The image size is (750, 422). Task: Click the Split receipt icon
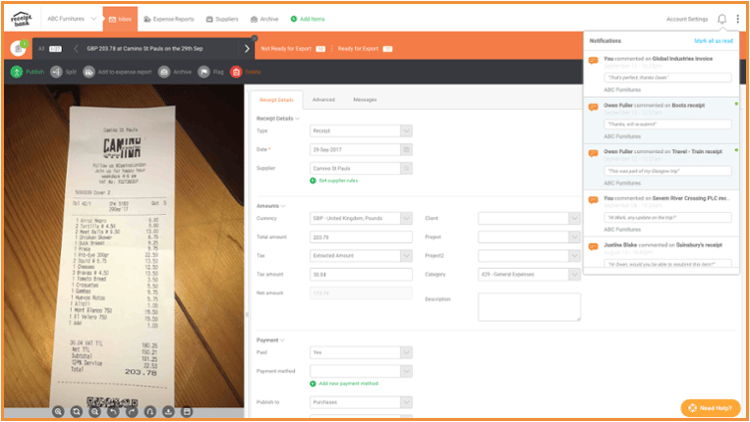pos(56,72)
